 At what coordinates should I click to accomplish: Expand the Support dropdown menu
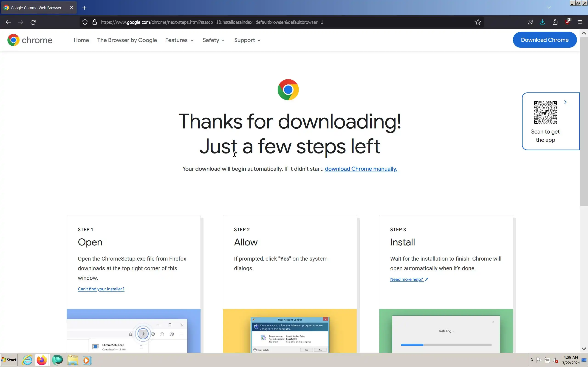(x=247, y=40)
